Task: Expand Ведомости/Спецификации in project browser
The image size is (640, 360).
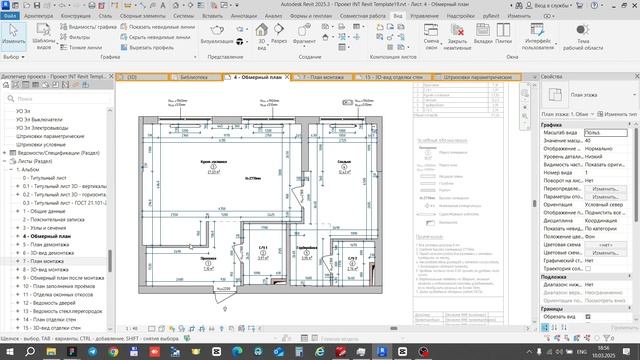Action: (x=4, y=153)
